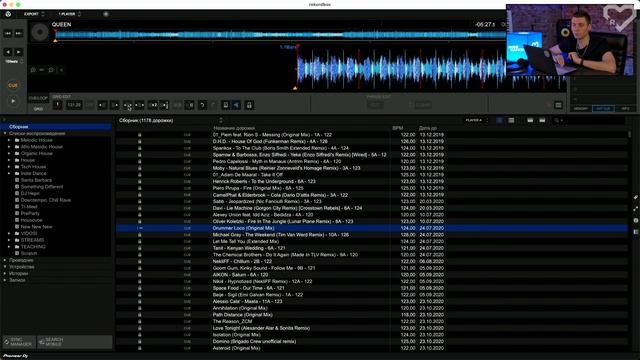Expand the Organic House folder
640x360 pixels.
[x=9, y=153]
